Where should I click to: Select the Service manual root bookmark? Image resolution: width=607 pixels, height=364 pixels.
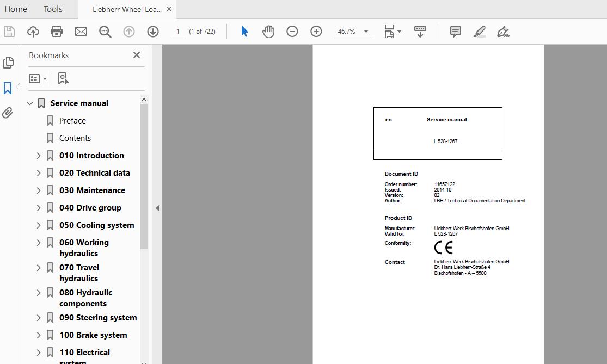(79, 103)
